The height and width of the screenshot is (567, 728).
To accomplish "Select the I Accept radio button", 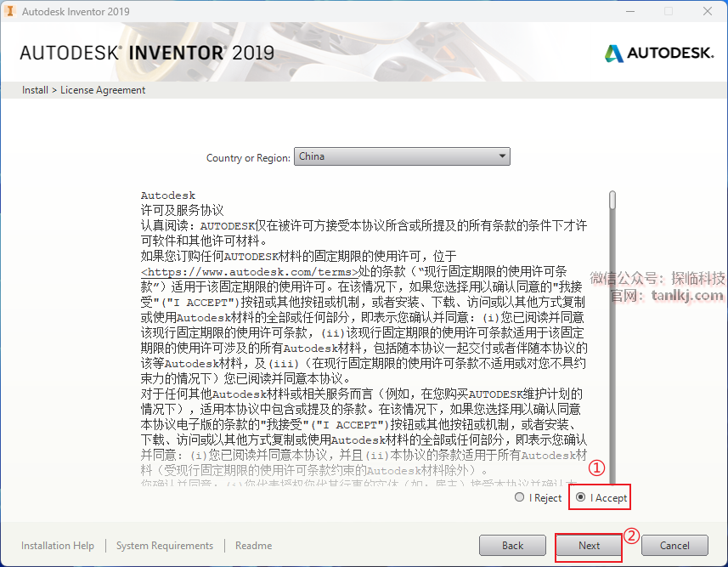I will pyautogui.click(x=580, y=497).
